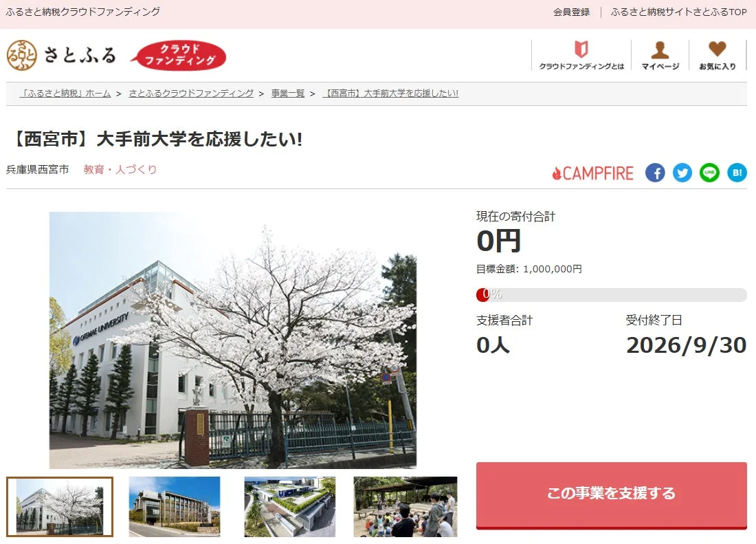Image resolution: width=756 pixels, height=544 pixels.
Task: Open the さとふるクラウドファンディング breadcrumb
Action: (191, 93)
